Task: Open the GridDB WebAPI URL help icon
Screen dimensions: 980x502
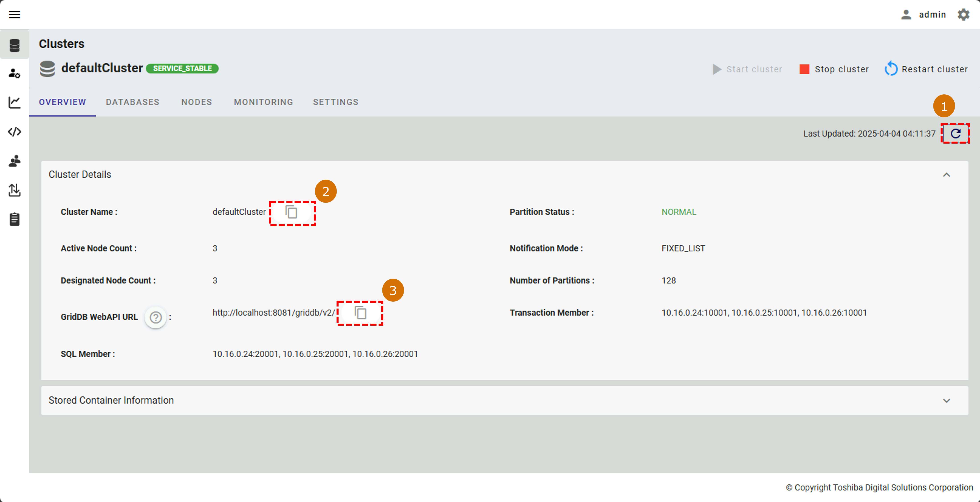Action: click(156, 317)
